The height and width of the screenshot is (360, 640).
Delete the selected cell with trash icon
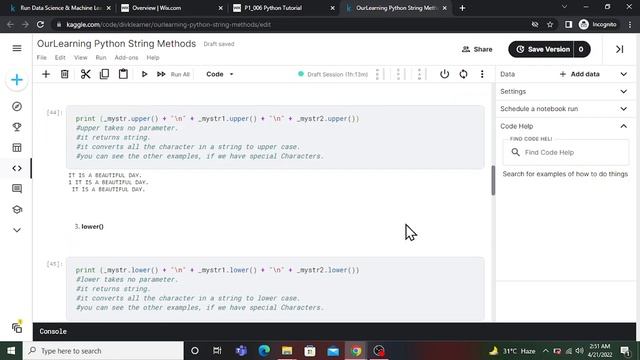(x=64, y=74)
